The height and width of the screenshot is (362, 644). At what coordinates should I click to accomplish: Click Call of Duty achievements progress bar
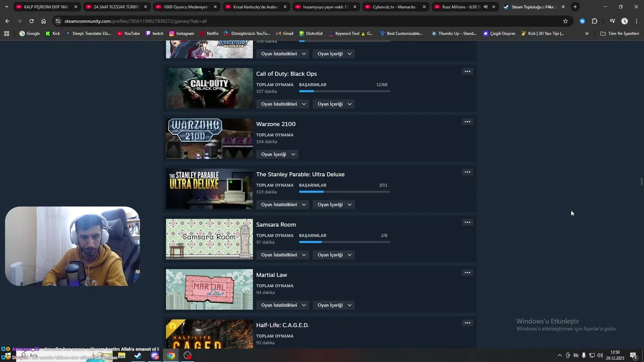[345, 91]
